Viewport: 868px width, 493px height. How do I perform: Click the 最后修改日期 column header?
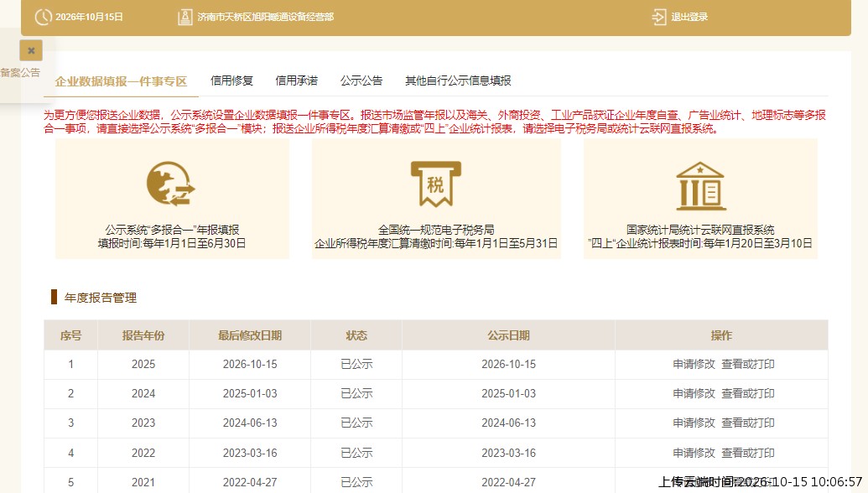[x=250, y=335]
